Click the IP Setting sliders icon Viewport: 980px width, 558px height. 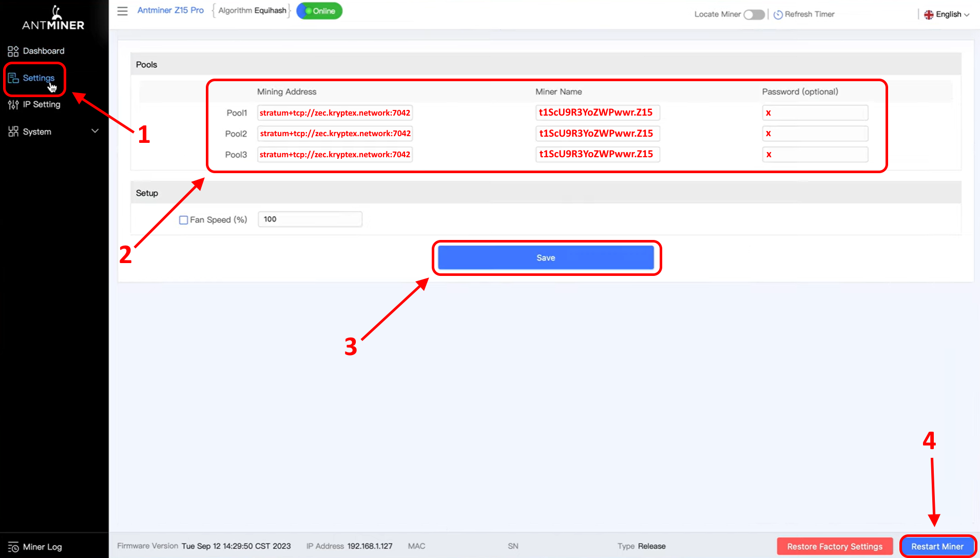(x=13, y=105)
